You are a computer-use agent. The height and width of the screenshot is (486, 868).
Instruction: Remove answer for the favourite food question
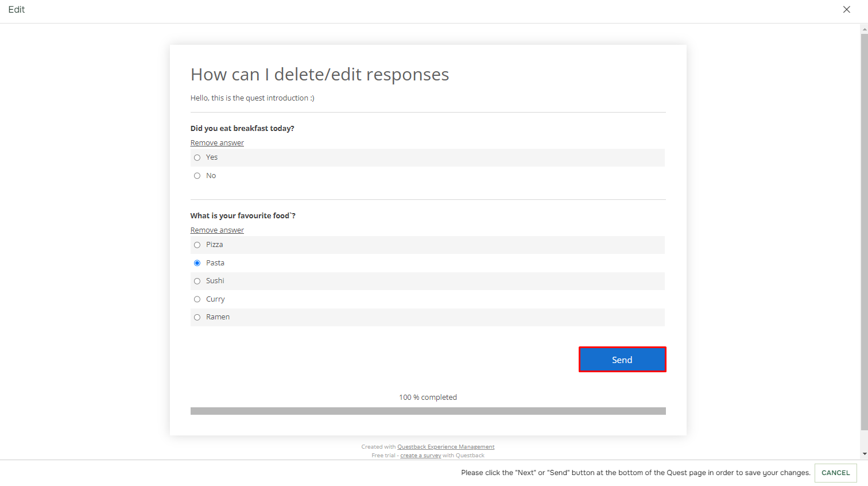click(217, 230)
